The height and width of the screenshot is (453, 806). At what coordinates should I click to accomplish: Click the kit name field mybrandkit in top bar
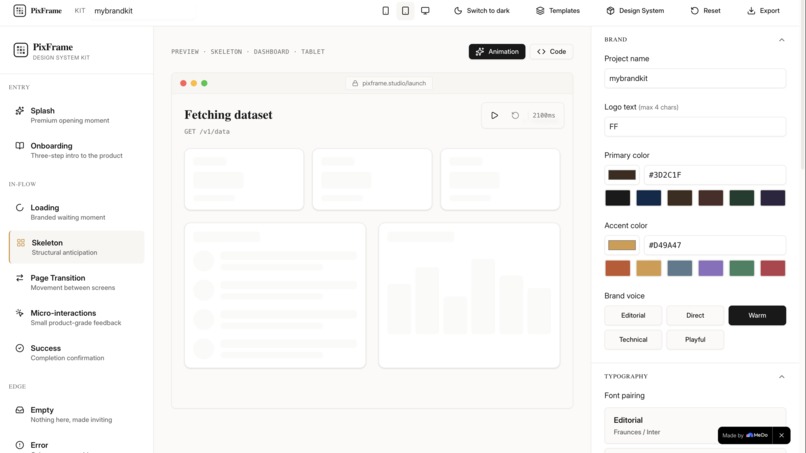click(143, 11)
